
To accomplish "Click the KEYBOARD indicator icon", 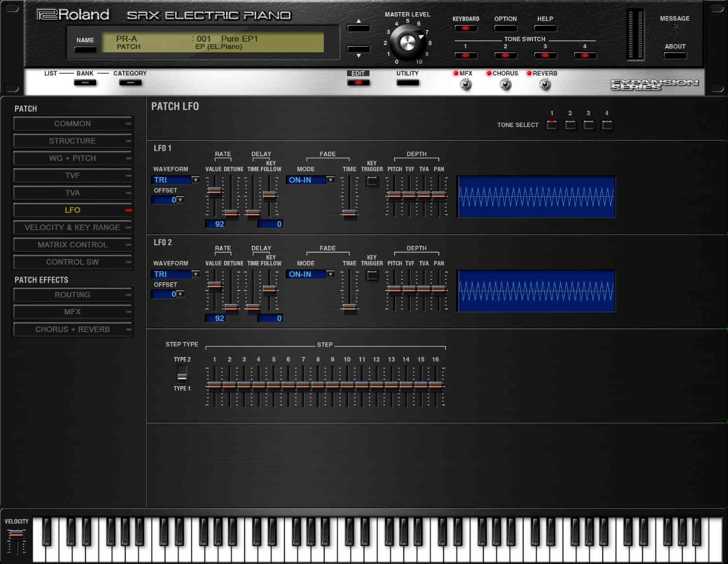I will coord(465,28).
